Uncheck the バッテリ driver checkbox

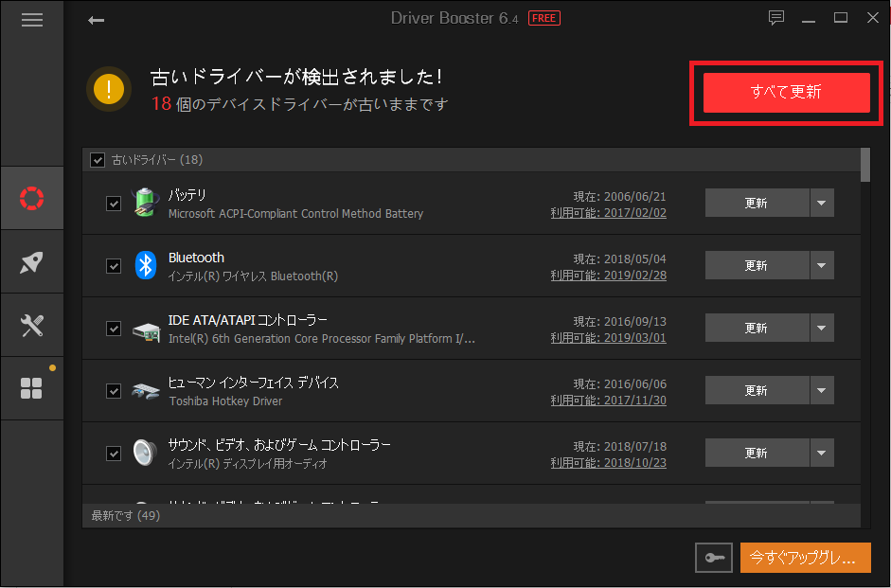114,203
